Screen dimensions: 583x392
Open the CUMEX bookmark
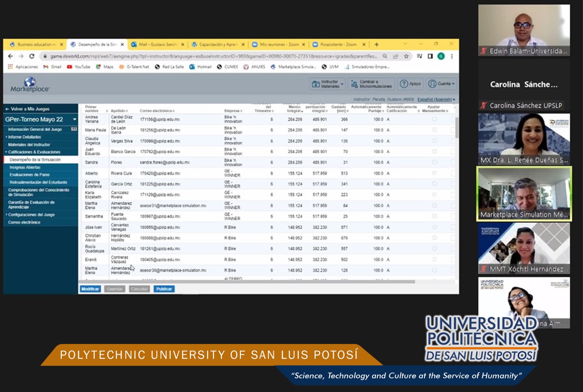pyautogui.click(x=228, y=67)
